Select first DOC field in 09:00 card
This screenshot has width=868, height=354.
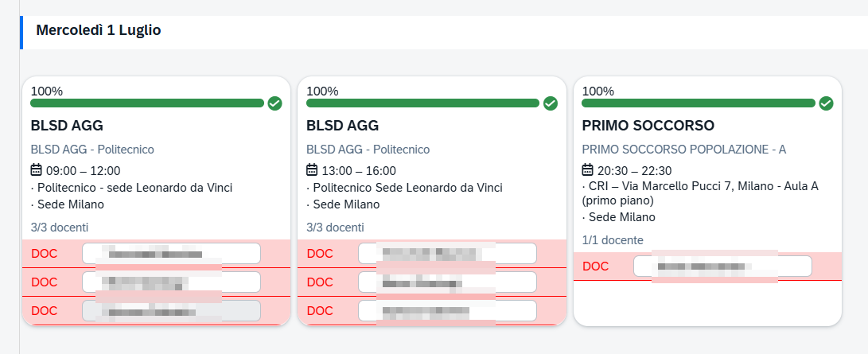[x=172, y=254]
